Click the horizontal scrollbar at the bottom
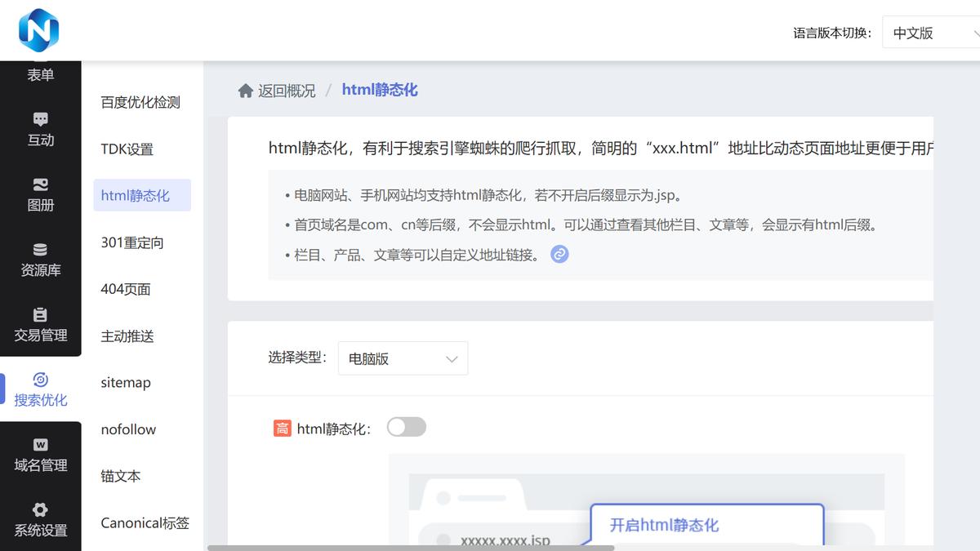The image size is (980, 551). (x=411, y=548)
